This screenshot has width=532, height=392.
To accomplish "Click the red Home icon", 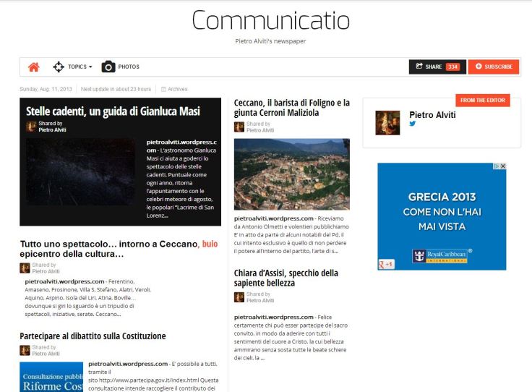I will pos(33,67).
